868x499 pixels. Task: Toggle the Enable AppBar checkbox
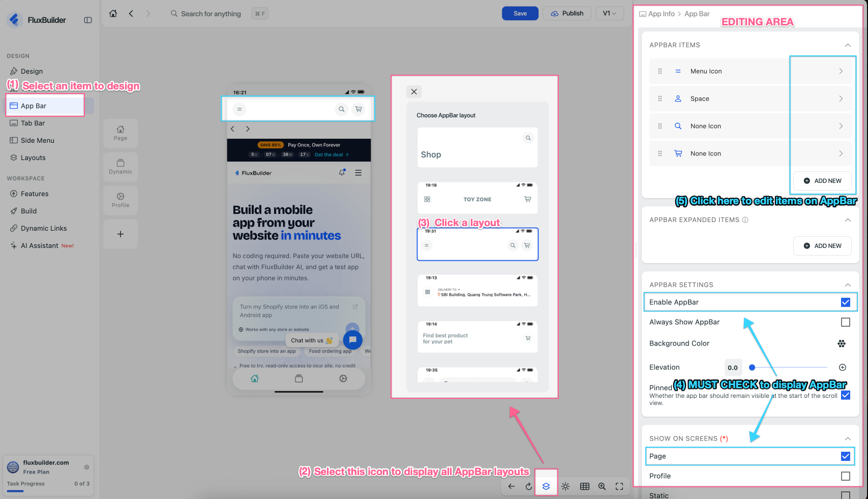pos(846,302)
